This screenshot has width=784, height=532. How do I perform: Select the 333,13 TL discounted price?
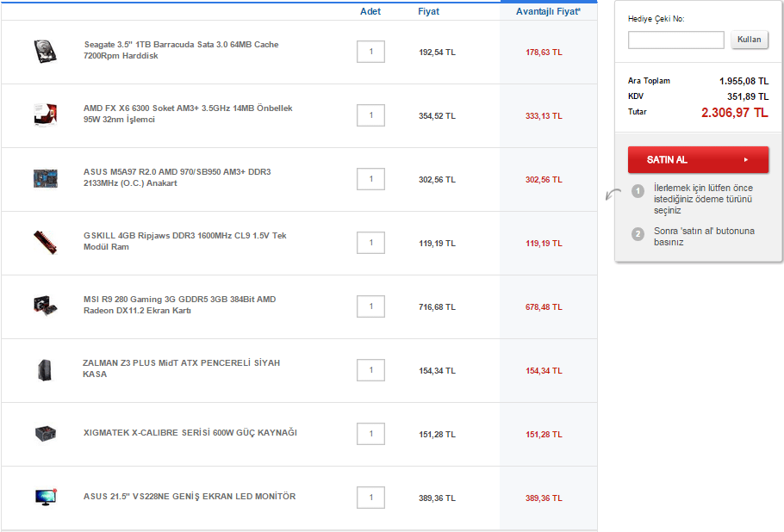[544, 116]
